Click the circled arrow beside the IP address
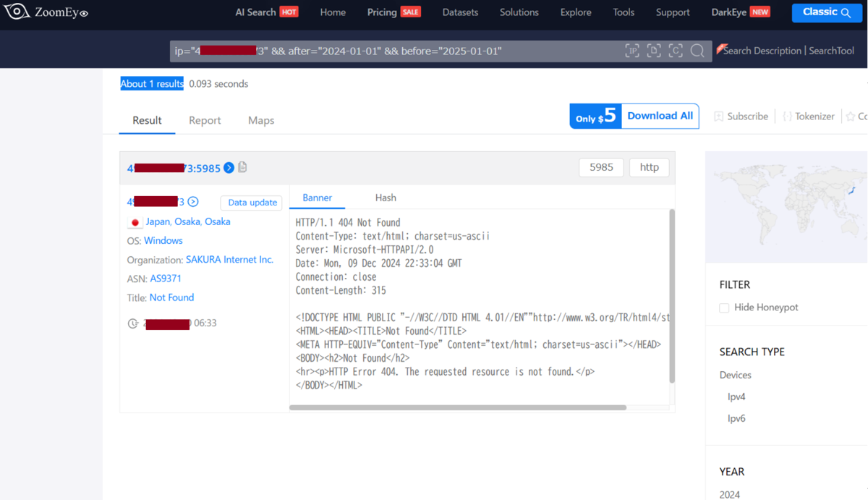 point(193,202)
